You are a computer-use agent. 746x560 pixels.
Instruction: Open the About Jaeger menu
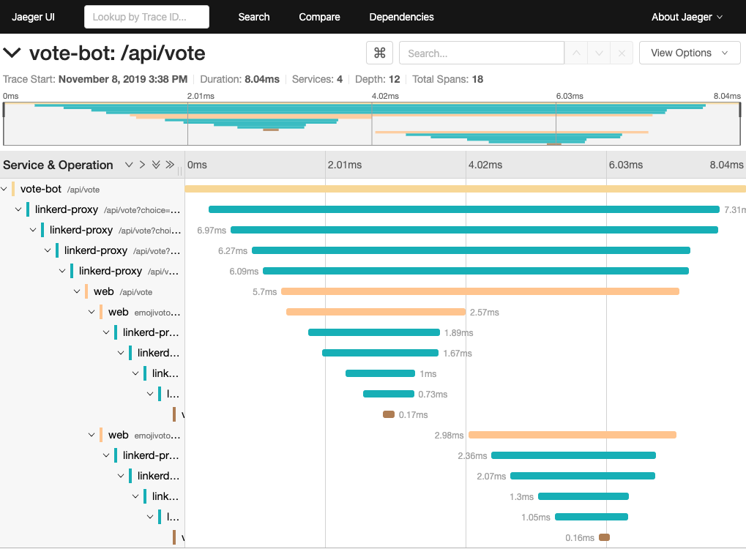pos(687,17)
